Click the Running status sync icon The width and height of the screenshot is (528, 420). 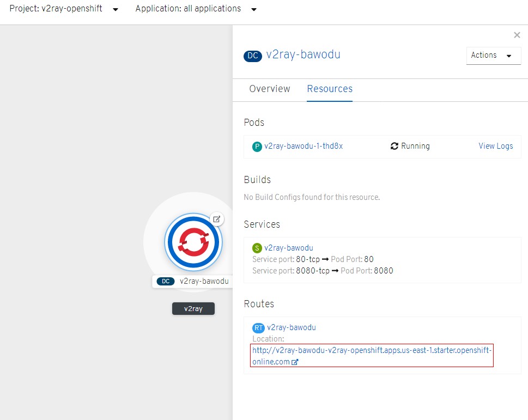tap(395, 146)
